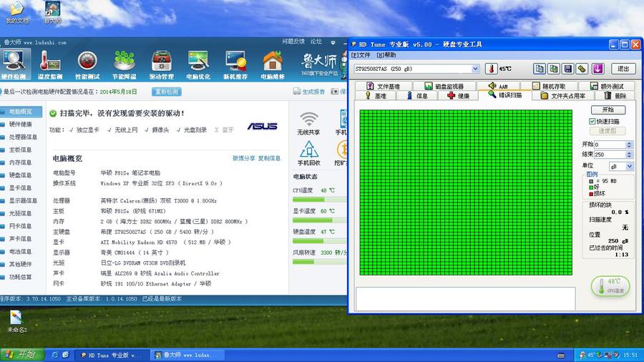
Task: Select 硬盘信息 in Ludashi sidebar
Action: [x=21, y=175]
